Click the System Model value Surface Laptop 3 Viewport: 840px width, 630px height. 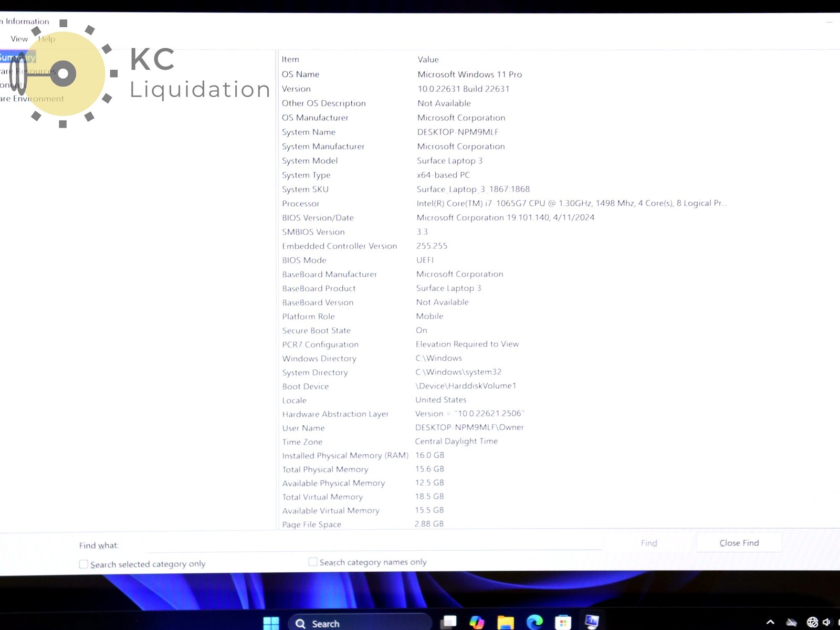450,161
